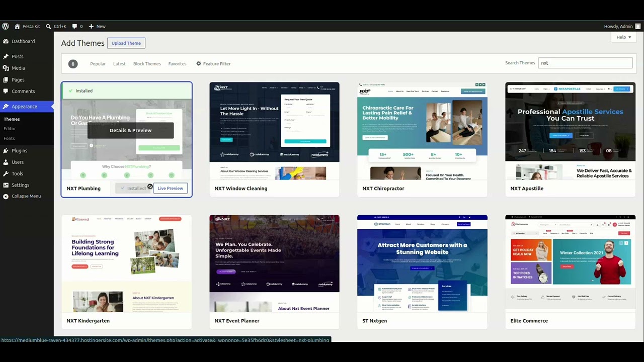The height and width of the screenshot is (362, 644).
Task: Open the NXT Window Cleaning theme thumbnail
Action: (x=274, y=131)
